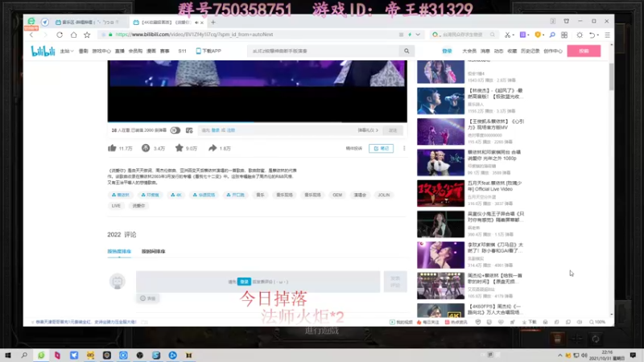Click the 笔记 notes button
The width and height of the screenshot is (644, 362).
[381, 148]
